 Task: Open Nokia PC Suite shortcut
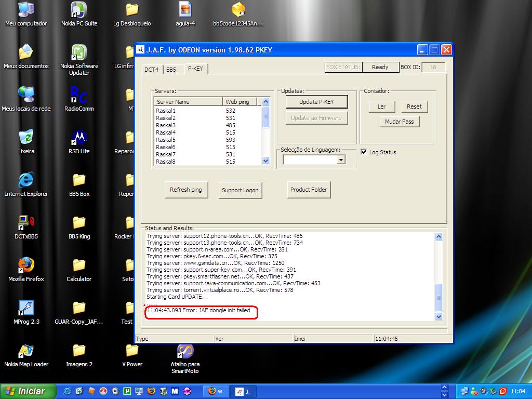click(79, 15)
